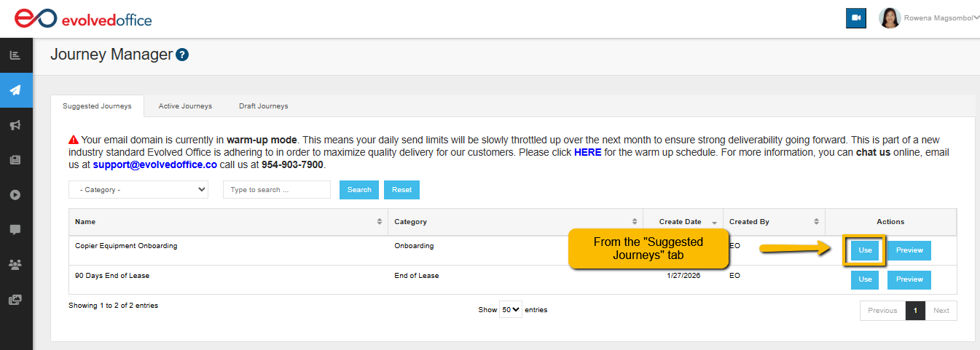Click Use for Copier Equipment Onboarding
The height and width of the screenshot is (350, 980).
coord(865,250)
